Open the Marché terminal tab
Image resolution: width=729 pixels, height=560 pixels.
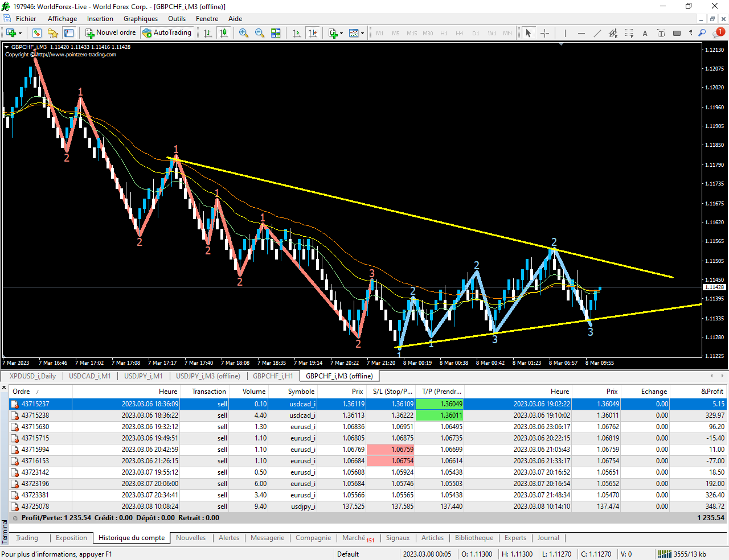358,538
